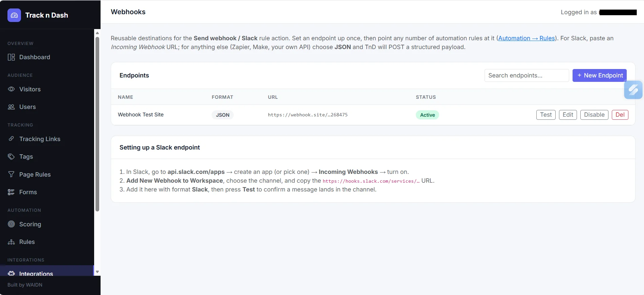The width and height of the screenshot is (644, 295).
Task: Click the Integrations puzzle icon
Action: tap(11, 273)
